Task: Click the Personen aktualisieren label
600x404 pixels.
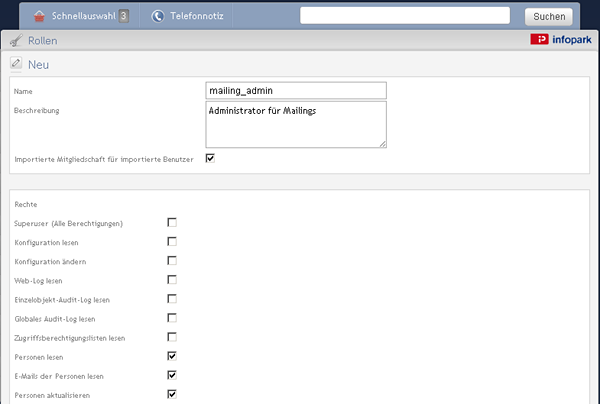Action: [52, 395]
